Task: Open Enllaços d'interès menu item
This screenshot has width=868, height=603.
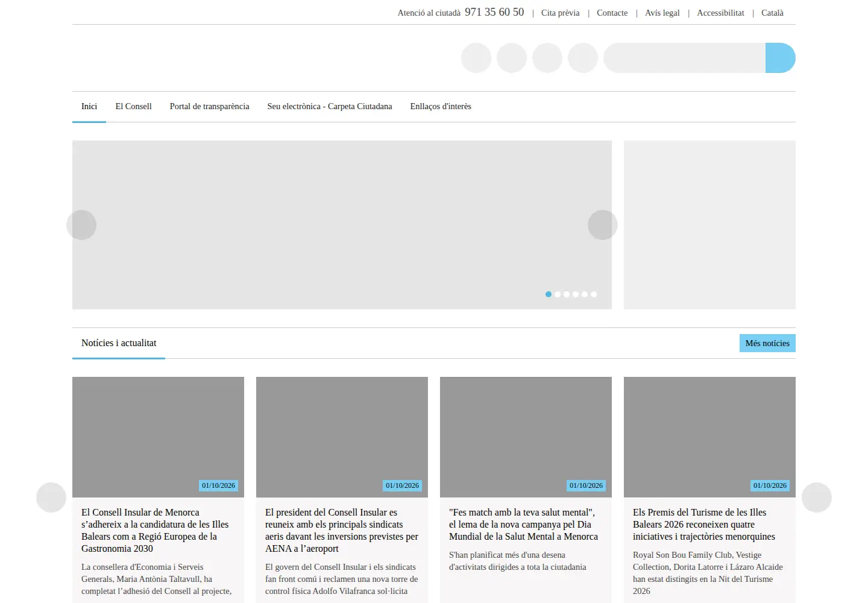Action: [x=441, y=107]
